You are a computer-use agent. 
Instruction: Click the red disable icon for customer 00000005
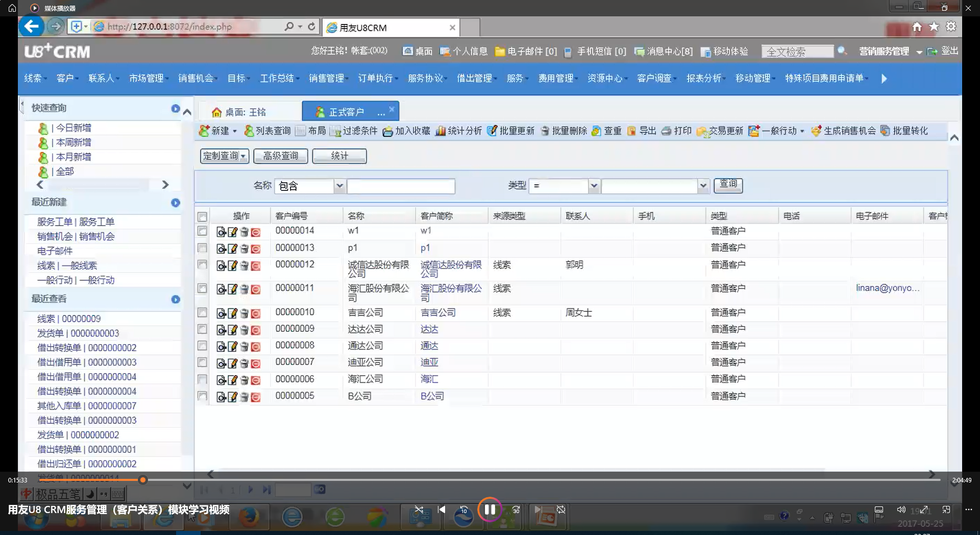(256, 397)
